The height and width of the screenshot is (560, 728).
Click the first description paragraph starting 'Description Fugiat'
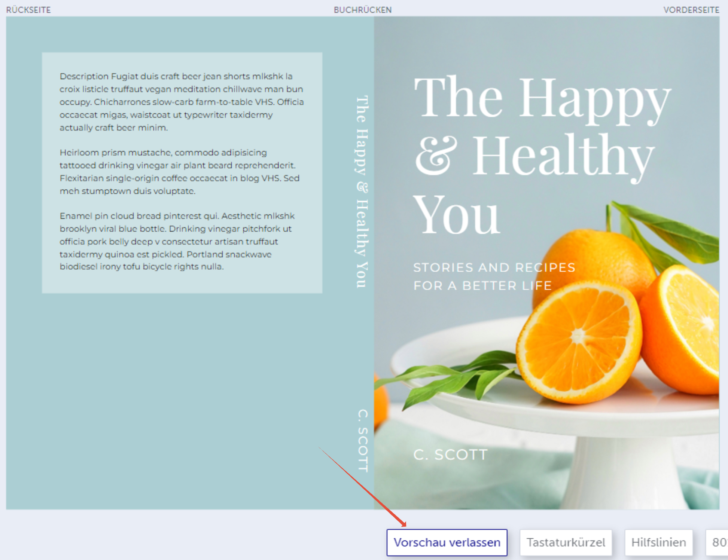tap(182, 102)
